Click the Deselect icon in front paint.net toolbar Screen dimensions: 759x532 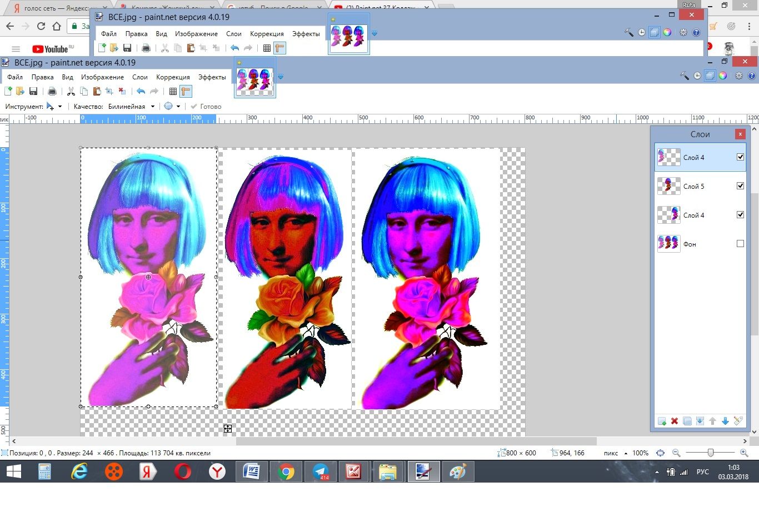[122, 91]
